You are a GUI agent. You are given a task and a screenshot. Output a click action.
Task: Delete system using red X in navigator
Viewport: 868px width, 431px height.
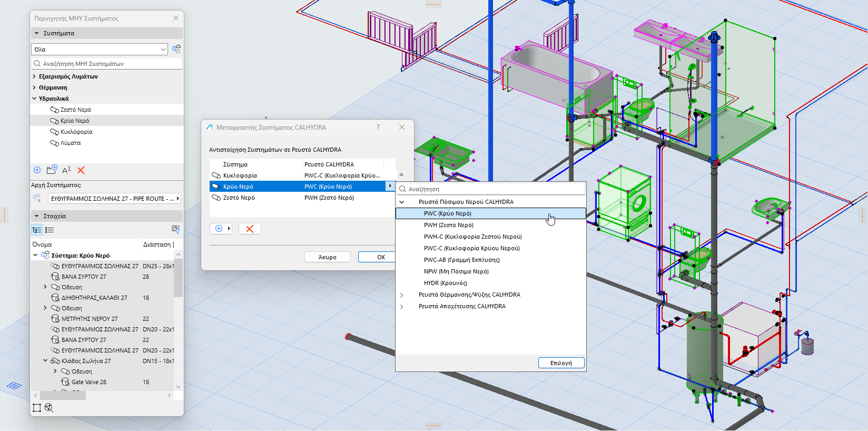[81, 170]
